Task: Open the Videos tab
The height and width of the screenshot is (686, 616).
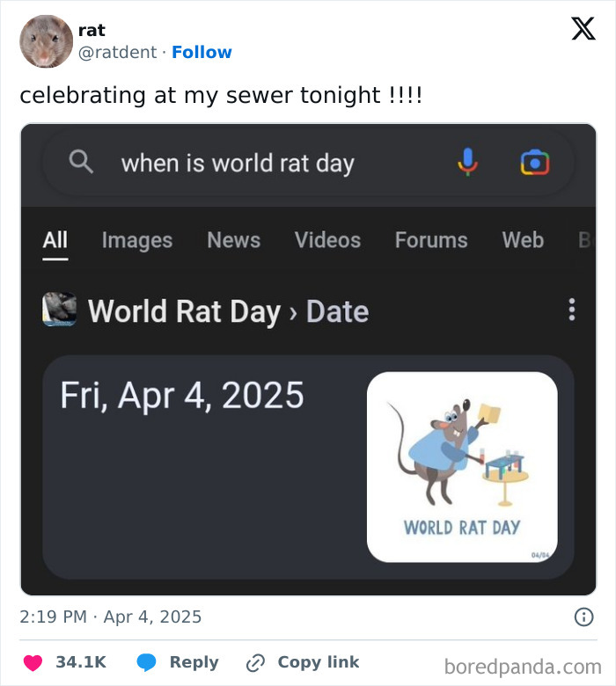Action: (327, 240)
